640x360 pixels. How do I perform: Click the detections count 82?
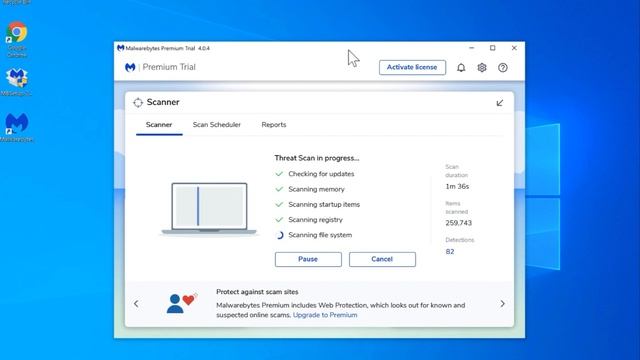click(450, 252)
